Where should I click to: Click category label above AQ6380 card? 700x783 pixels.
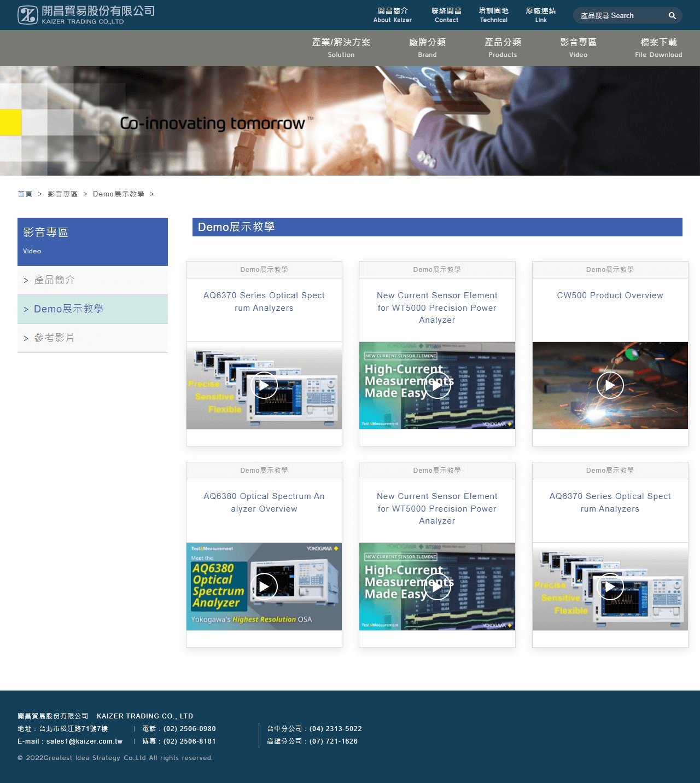point(264,471)
